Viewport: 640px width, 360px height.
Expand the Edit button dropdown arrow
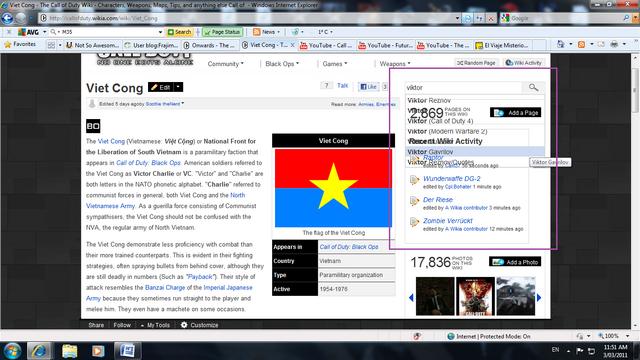178,87
